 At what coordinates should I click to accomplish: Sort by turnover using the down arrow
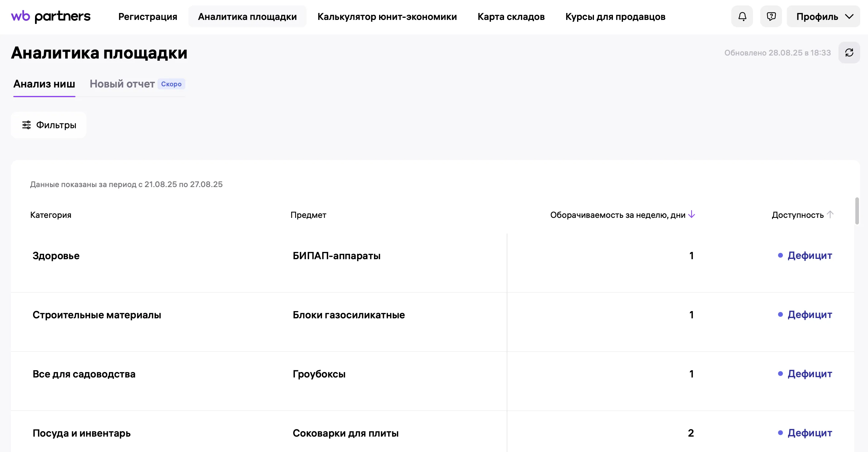pos(691,215)
